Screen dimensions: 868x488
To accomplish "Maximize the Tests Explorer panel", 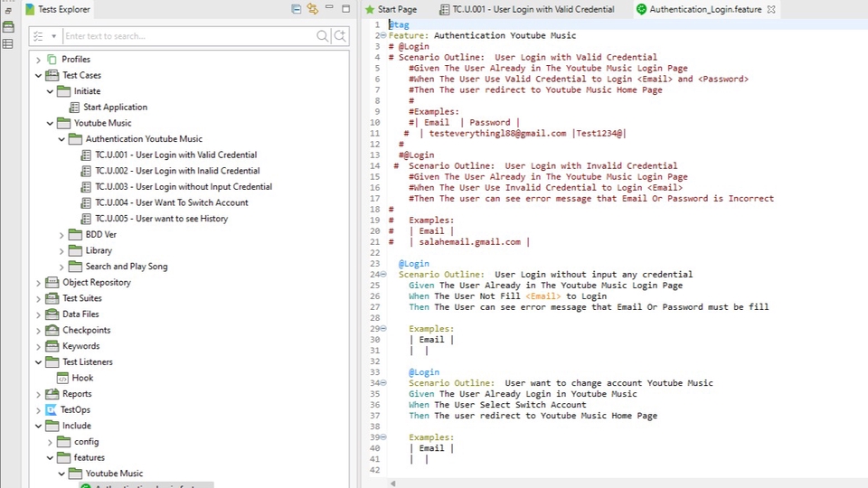I will click(346, 8).
